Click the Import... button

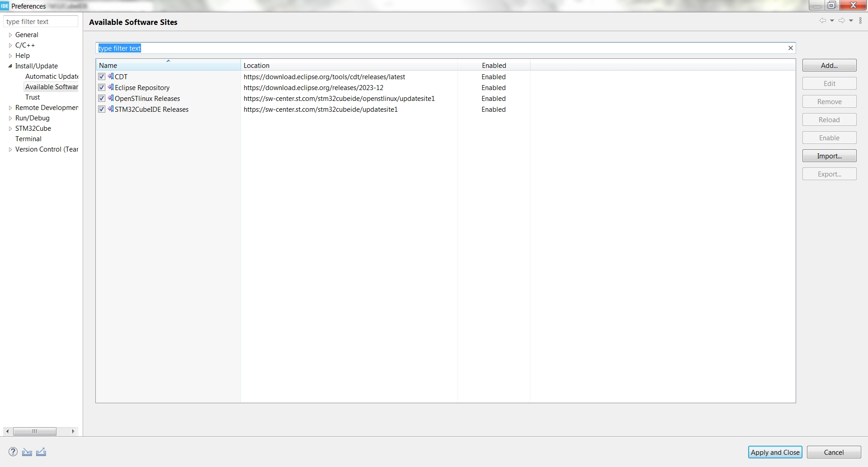[x=829, y=156]
